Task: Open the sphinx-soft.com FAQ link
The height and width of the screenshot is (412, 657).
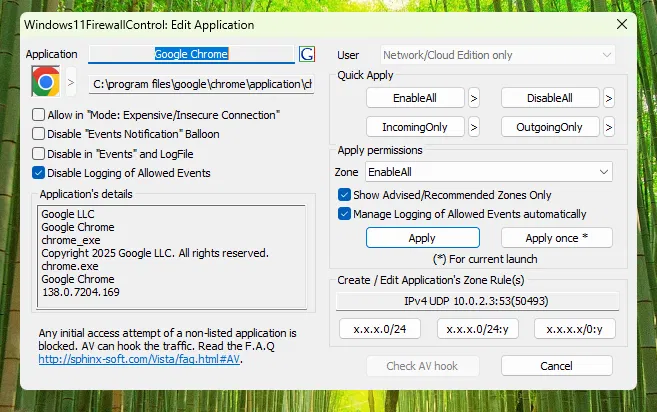Action: [139, 359]
